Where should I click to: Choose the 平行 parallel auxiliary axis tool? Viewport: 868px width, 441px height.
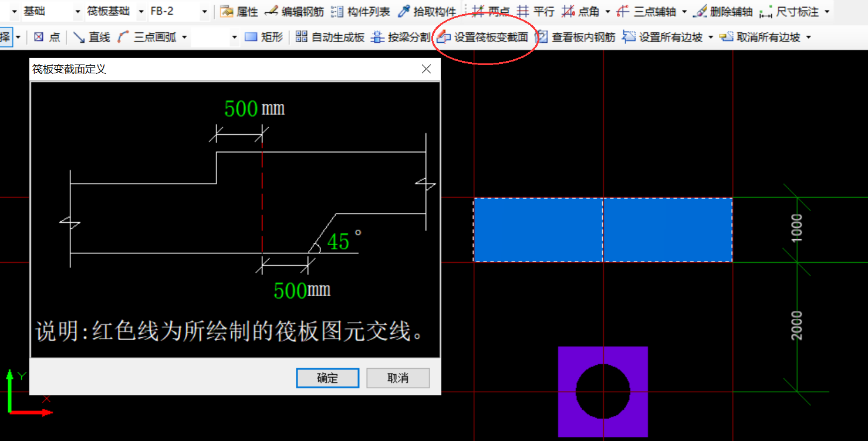click(535, 12)
